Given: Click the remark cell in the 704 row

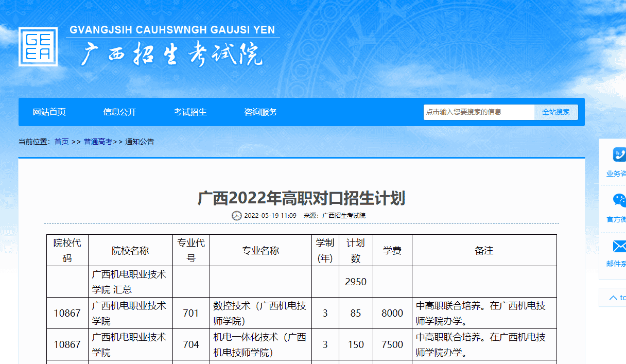Looking at the screenshot, I should pos(484,344).
